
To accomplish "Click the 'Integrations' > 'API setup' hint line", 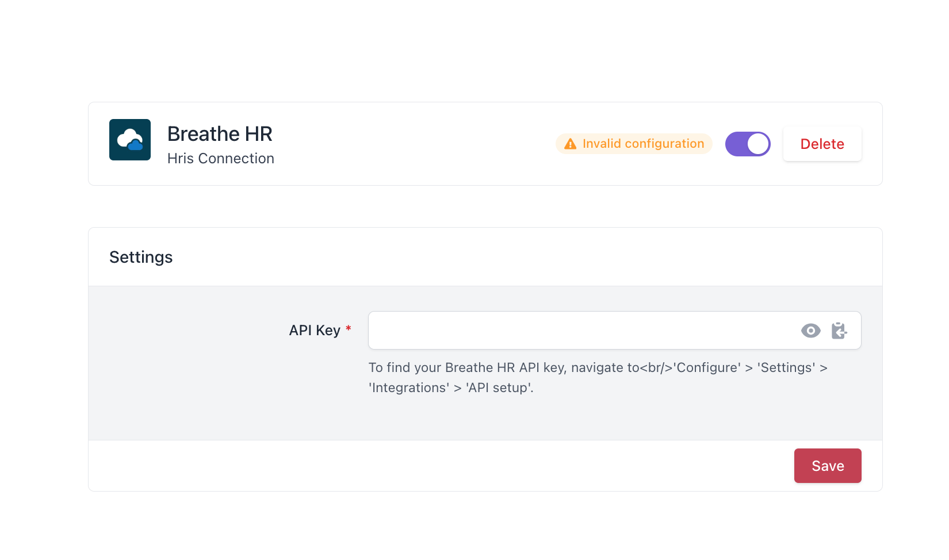I will pos(451,388).
